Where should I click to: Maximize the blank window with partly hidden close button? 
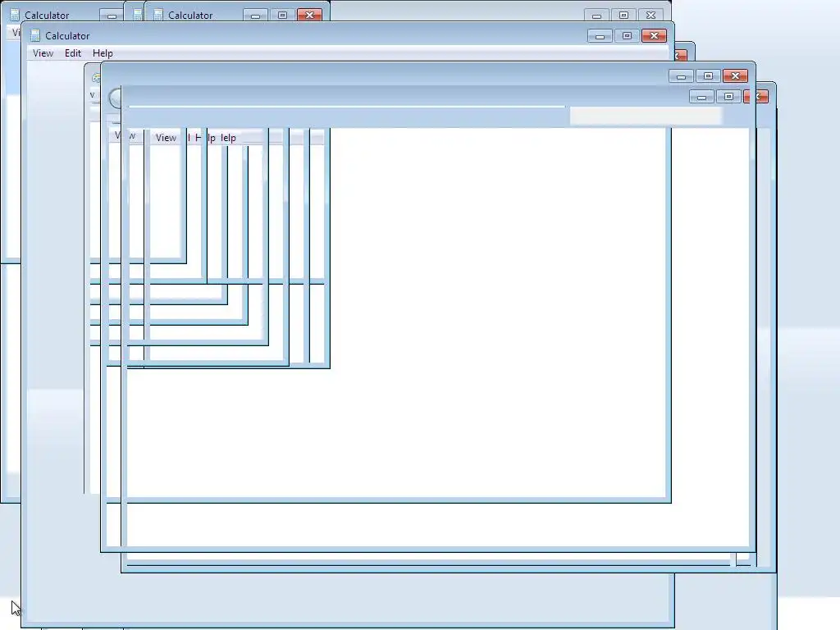pyautogui.click(x=728, y=97)
